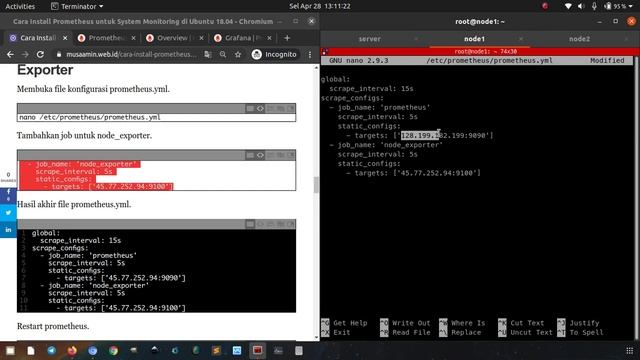Click the 'Write Out' shortcut in nano footer
Viewport: 640px width, 360px height.
(x=404, y=323)
